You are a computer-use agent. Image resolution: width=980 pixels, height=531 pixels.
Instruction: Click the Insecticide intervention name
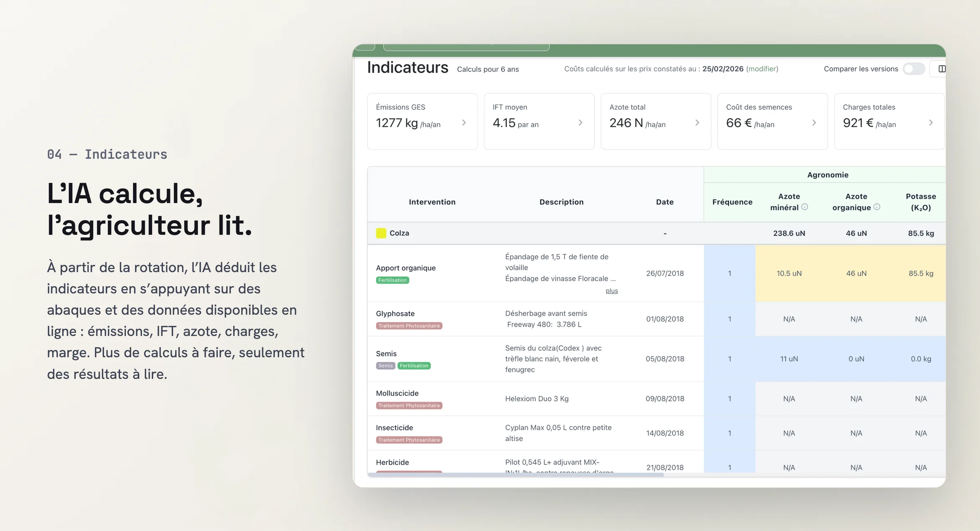394,428
